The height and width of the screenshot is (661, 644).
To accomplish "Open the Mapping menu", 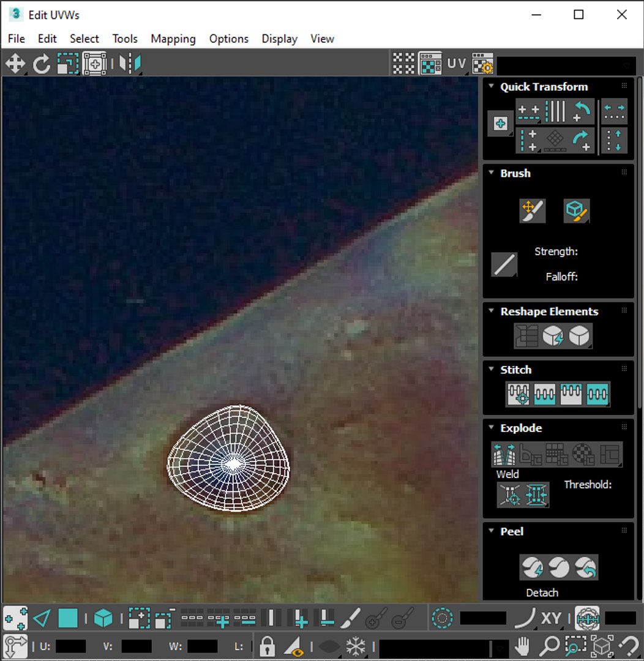I will click(x=173, y=39).
